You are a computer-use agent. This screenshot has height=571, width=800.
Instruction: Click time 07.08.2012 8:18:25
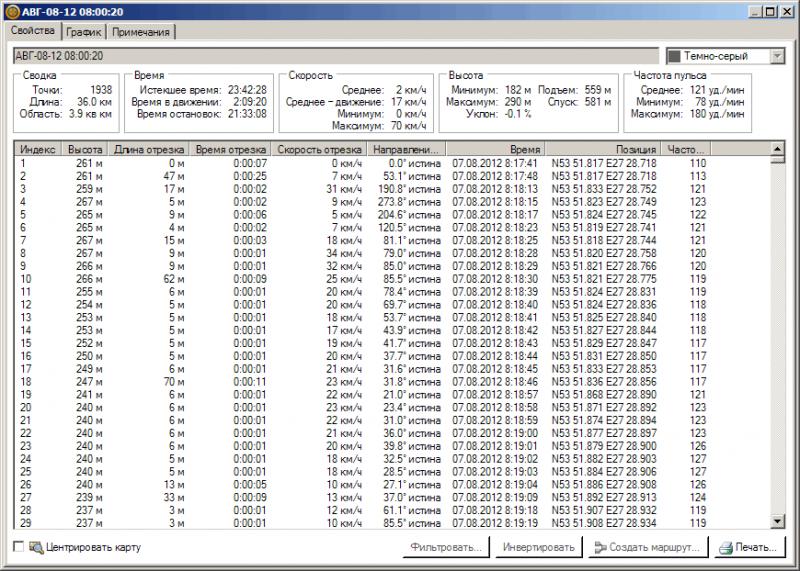point(495,240)
